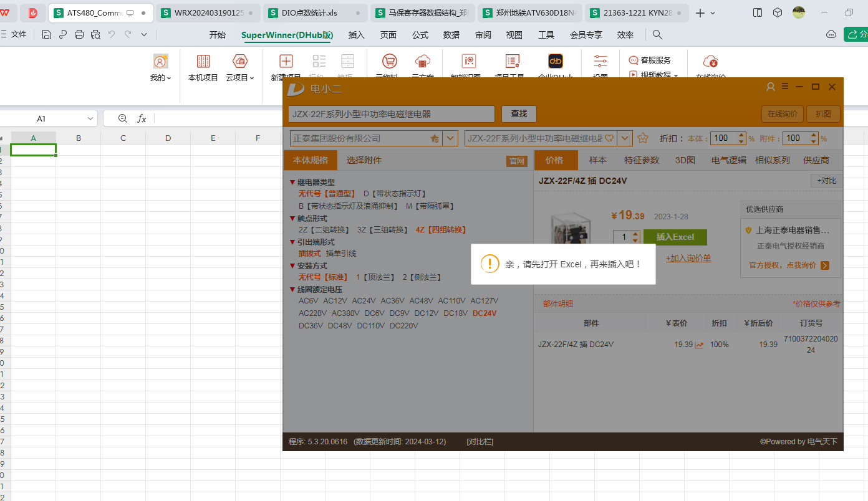Select the 2Z【二组转换】 contact form
868x501 pixels.
point(324,230)
